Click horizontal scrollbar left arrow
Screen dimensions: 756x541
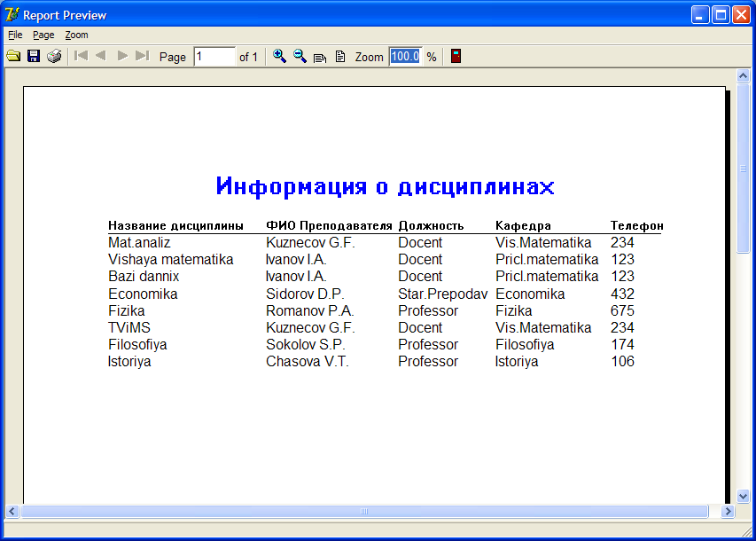coord(12,511)
